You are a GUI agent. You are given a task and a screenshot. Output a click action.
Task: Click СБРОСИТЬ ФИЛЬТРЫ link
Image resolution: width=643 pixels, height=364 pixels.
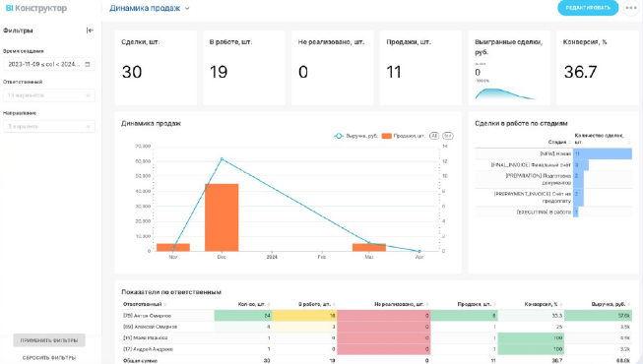[x=49, y=358]
